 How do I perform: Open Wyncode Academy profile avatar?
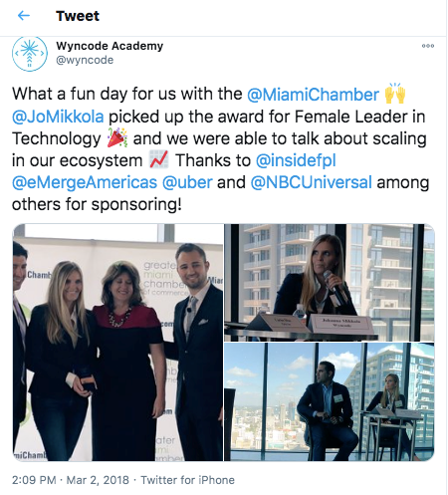pyautogui.click(x=30, y=54)
